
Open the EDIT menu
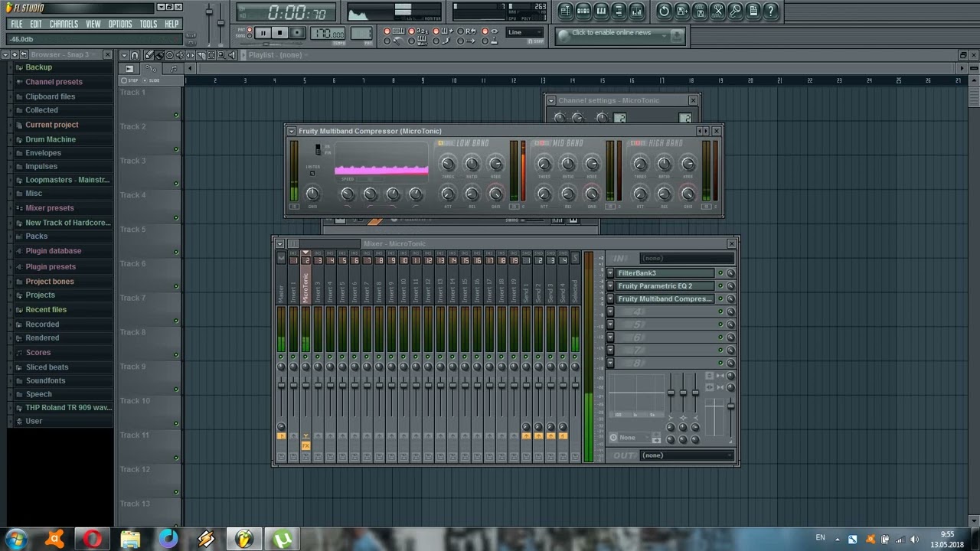[36, 24]
